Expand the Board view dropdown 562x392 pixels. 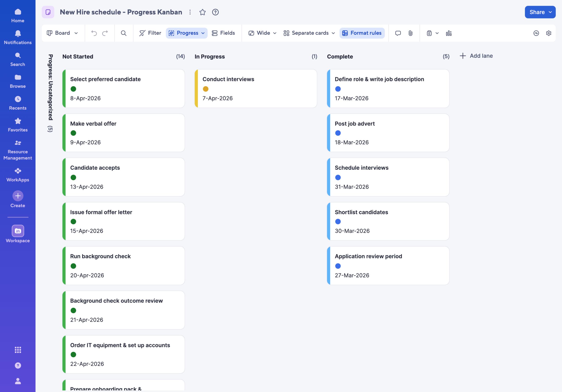62,33
